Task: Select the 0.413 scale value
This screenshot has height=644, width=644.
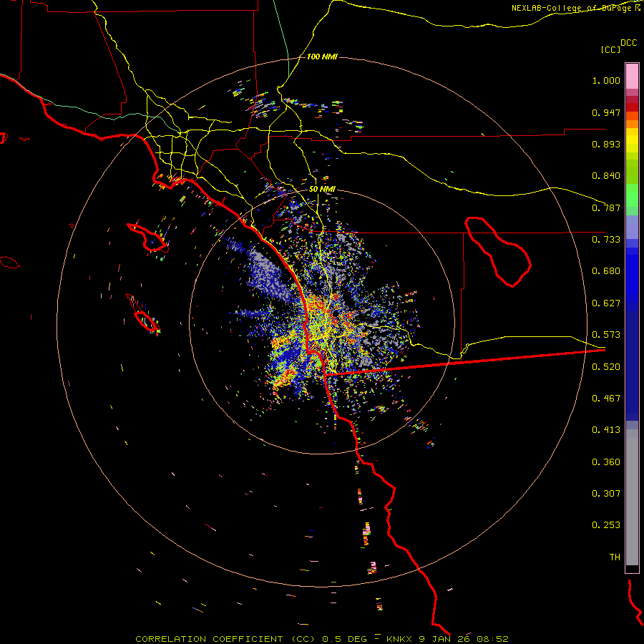Action: 606,430
